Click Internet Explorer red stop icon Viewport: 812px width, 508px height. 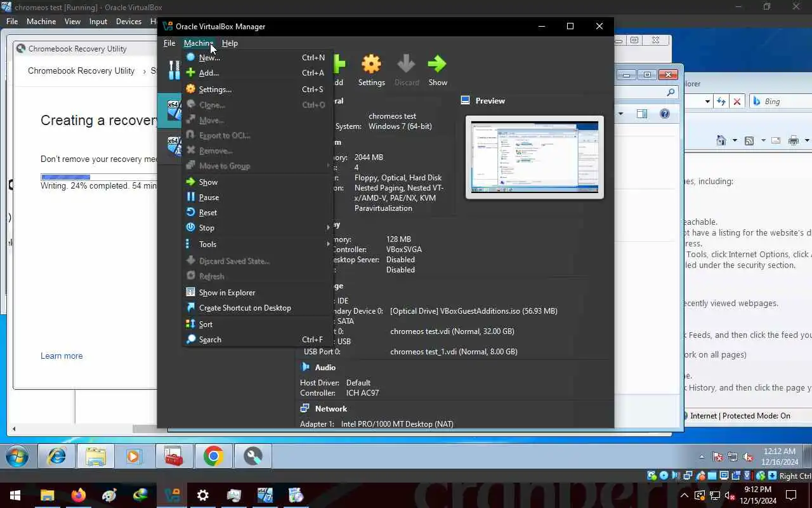(x=737, y=102)
